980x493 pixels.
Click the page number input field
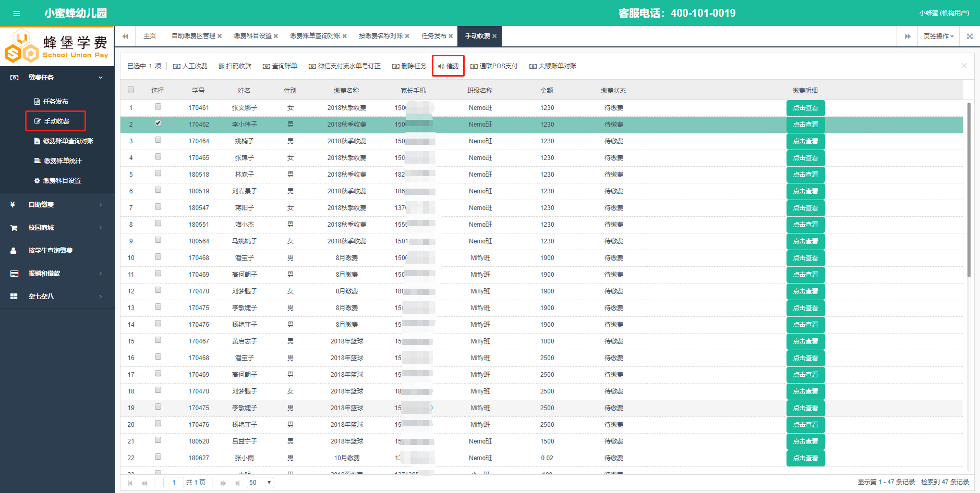click(x=174, y=483)
